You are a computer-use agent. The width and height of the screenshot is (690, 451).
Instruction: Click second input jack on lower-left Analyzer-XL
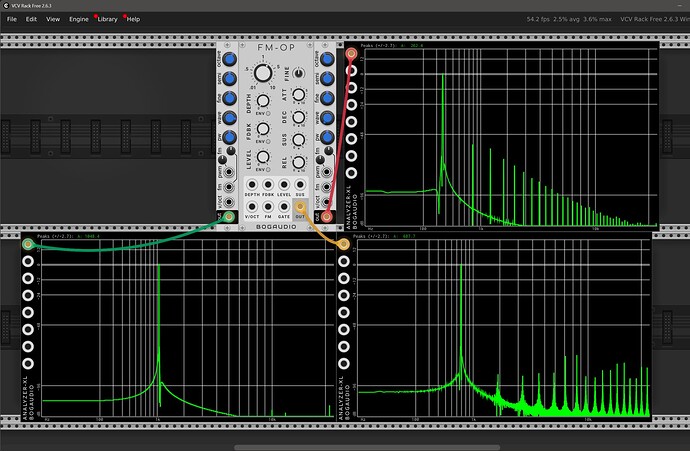[x=28, y=261]
